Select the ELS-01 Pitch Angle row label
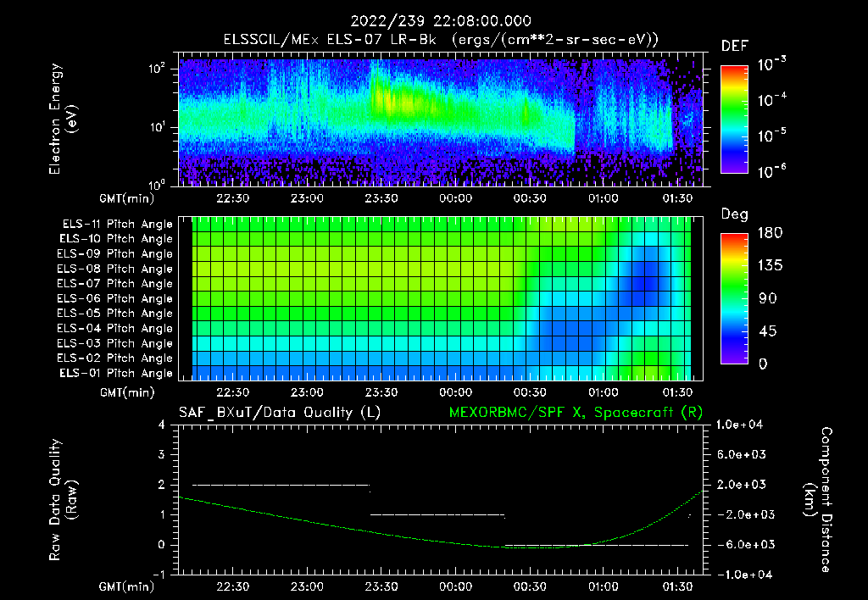Screen dimensions: 868x600 click(x=116, y=373)
